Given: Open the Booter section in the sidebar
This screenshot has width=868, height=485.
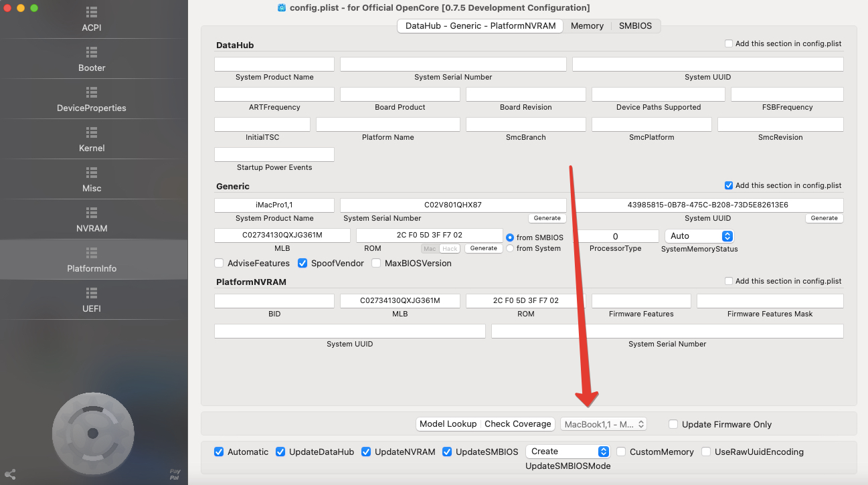Looking at the screenshot, I should tap(92, 60).
